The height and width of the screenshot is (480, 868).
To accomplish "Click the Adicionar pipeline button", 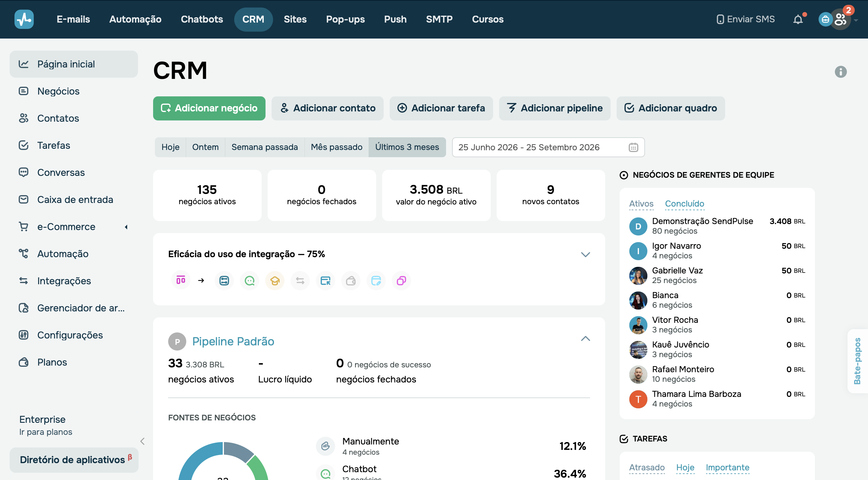I will click(555, 108).
